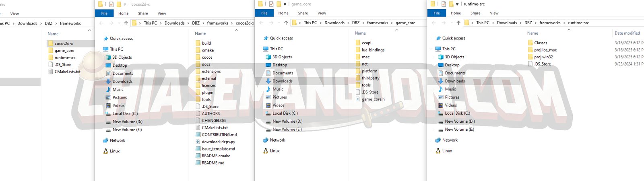Open the game_core.h header file

coord(373,99)
